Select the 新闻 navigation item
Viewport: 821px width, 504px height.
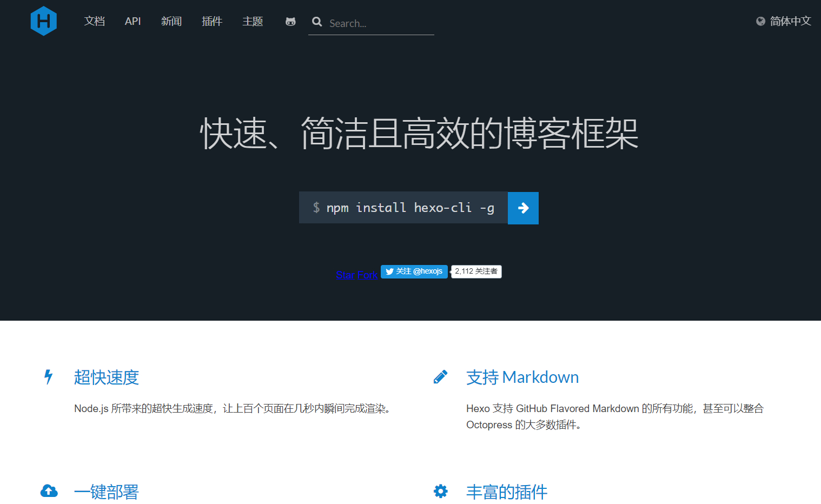[171, 22]
